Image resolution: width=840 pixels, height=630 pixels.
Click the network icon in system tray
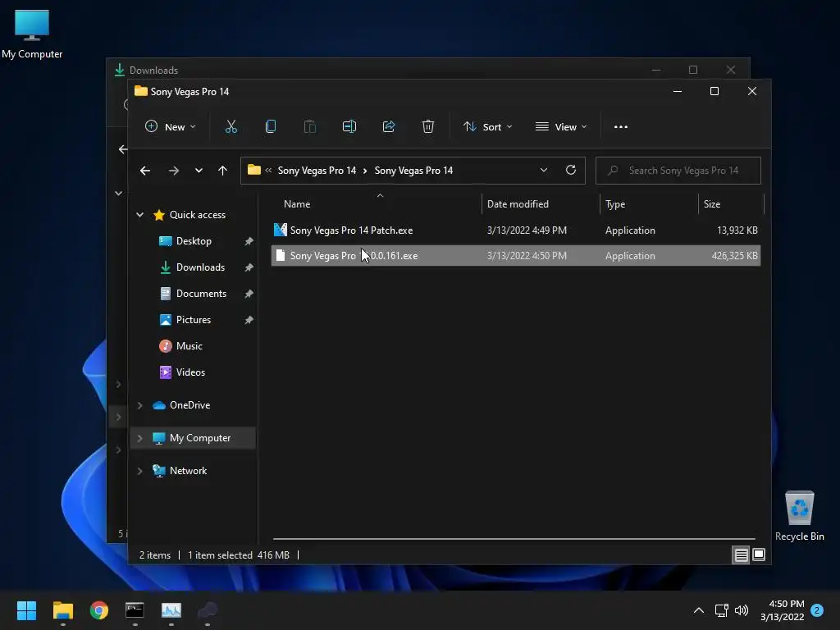(721, 610)
